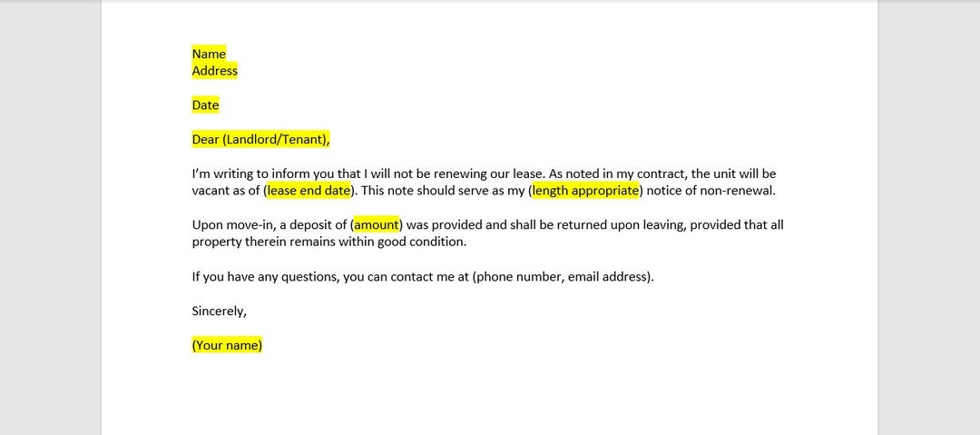This screenshot has height=435, width=980.
Task: Click the word Sincerely
Action: coord(220,311)
